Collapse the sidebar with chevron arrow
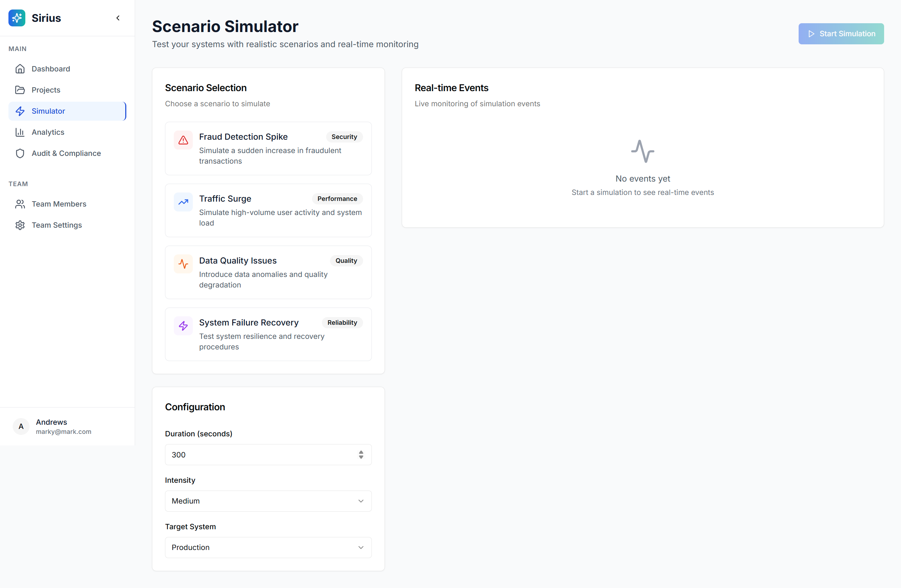Screen dimensions: 901x588 tap(118, 18)
